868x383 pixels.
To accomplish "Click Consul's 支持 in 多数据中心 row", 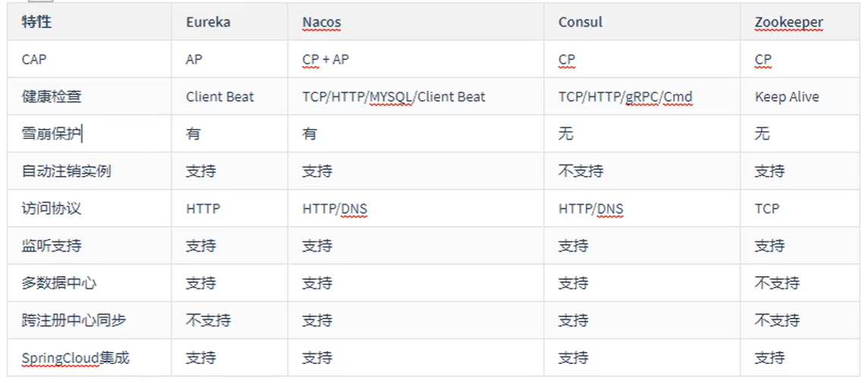I will coord(574,283).
